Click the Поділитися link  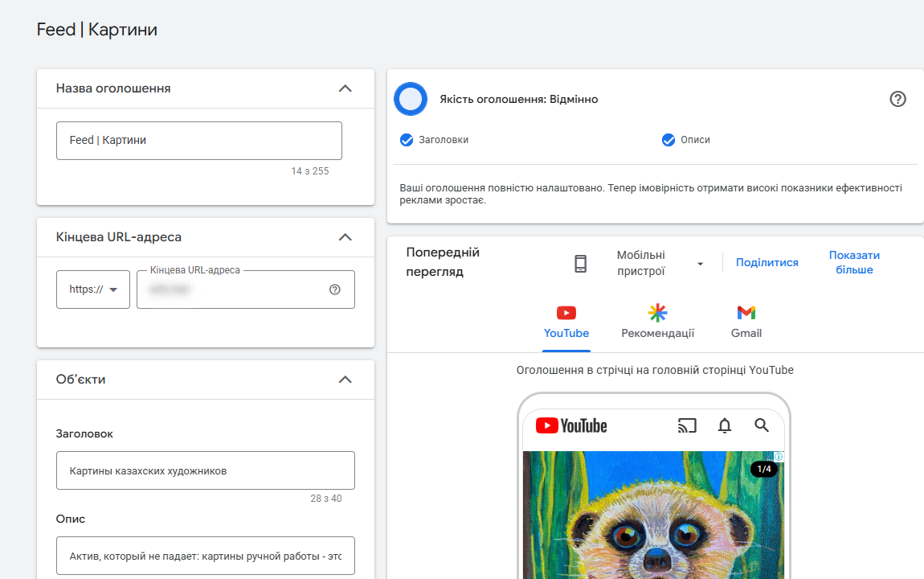(x=767, y=263)
